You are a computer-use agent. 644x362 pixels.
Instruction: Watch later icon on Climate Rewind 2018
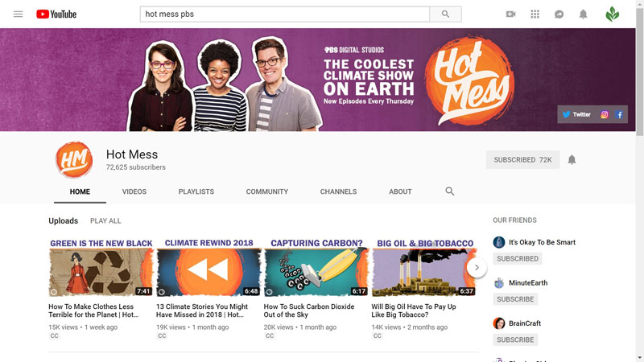162,292
